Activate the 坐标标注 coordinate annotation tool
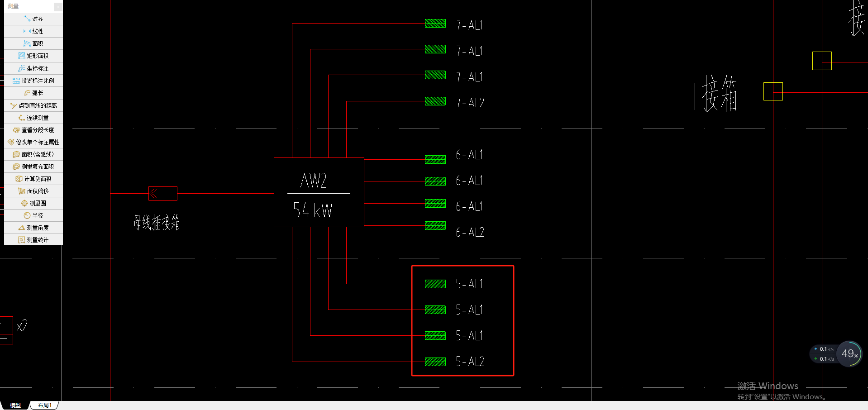868x410 pixels. point(33,68)
